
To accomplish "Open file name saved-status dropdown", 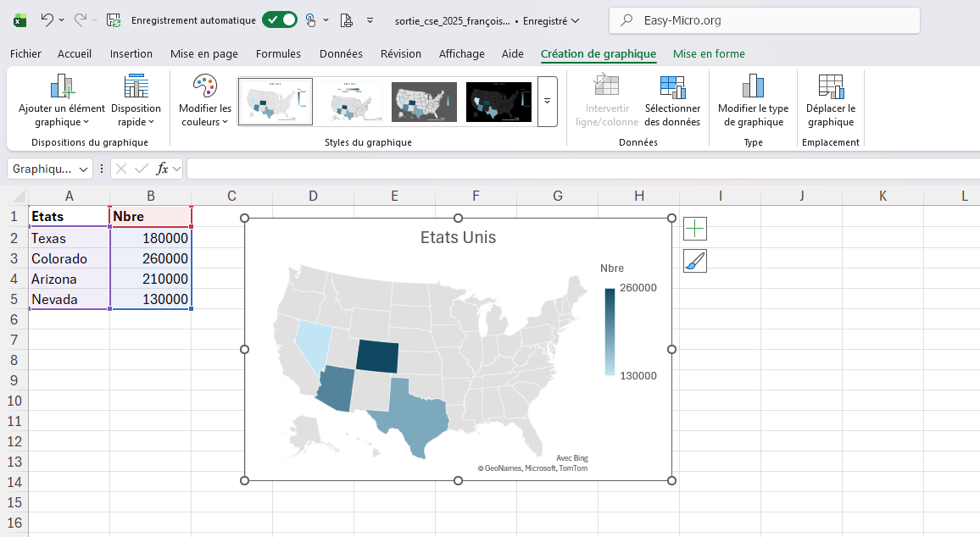I will pos(576,20).
